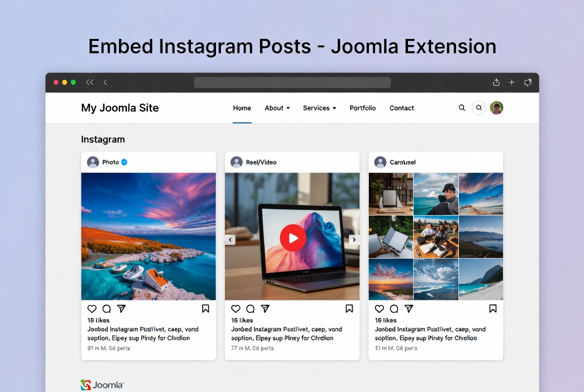Screen dimensions: 584x392
Task: Expand the About dropdown menu
Action: pos(277,108)
